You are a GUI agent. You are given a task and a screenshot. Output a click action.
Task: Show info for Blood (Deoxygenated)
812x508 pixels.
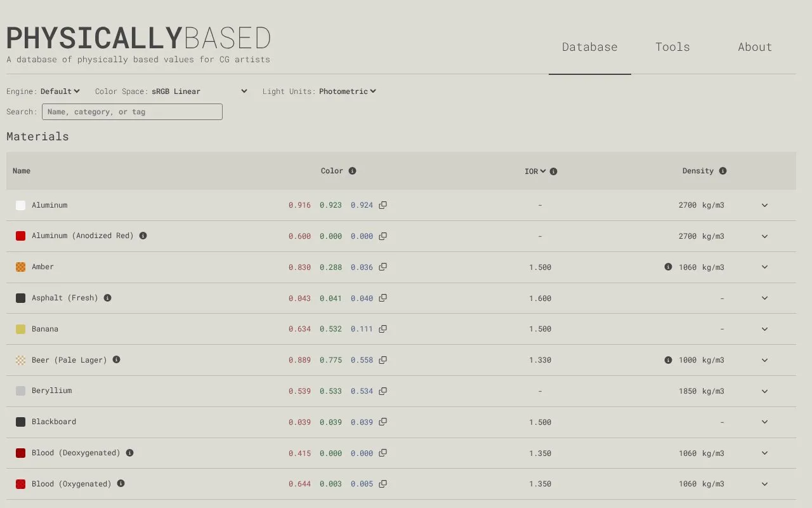(x=129, y=453)
